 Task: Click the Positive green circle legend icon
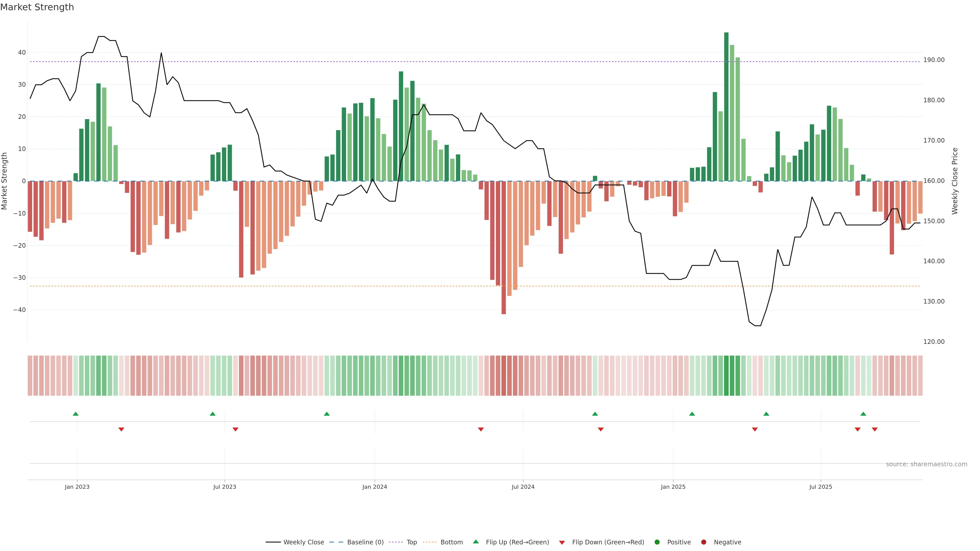[657, 542]
